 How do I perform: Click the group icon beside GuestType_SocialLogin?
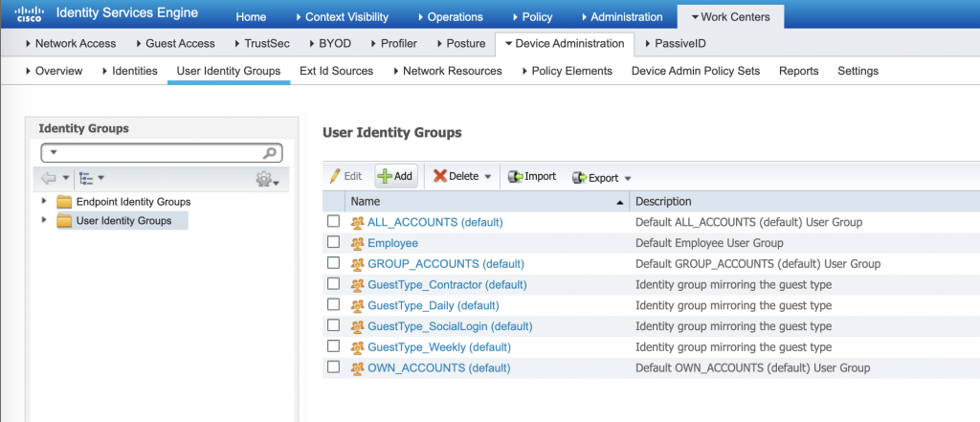pyautogui.click(x=357, y=326)
